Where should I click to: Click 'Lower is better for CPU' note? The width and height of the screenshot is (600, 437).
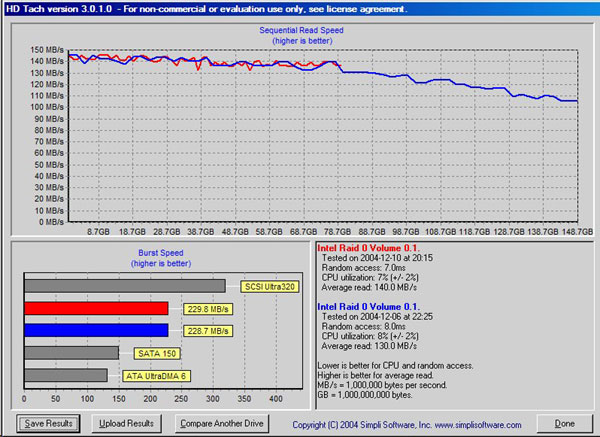click(395, 365)
